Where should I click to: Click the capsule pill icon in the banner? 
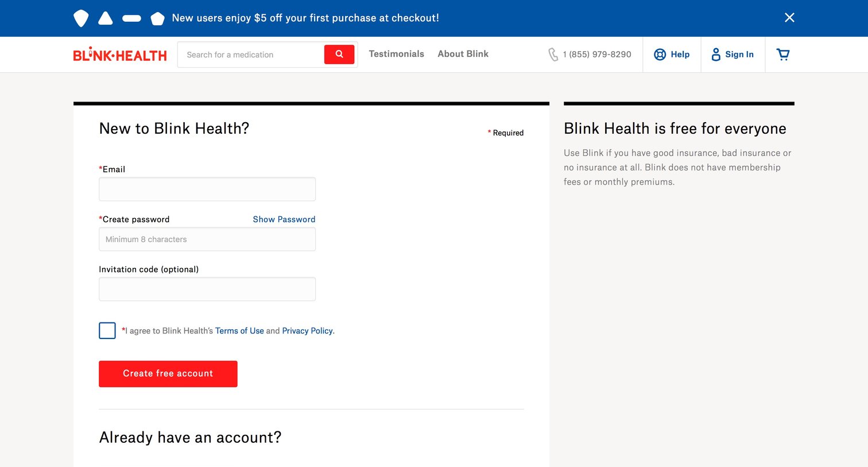click(x=131, y=18)
